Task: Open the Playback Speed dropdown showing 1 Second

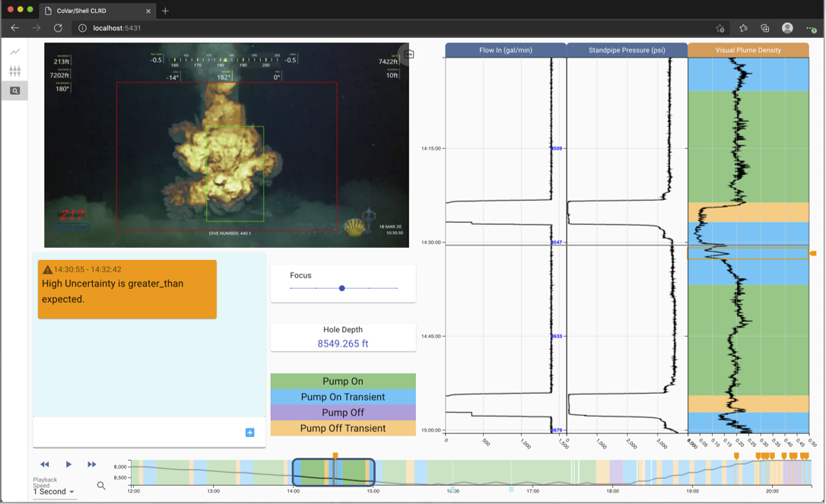Action: 52,493
